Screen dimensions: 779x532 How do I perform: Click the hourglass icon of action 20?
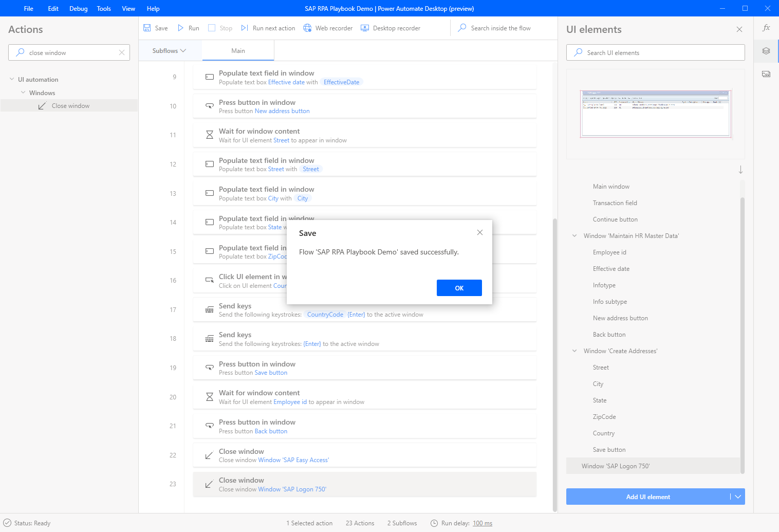210,397
